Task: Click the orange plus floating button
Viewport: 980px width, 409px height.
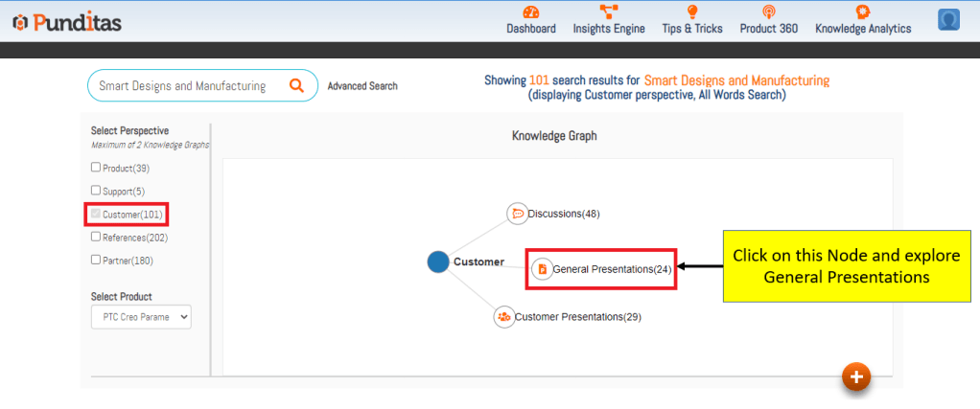Action: point(856,376)
